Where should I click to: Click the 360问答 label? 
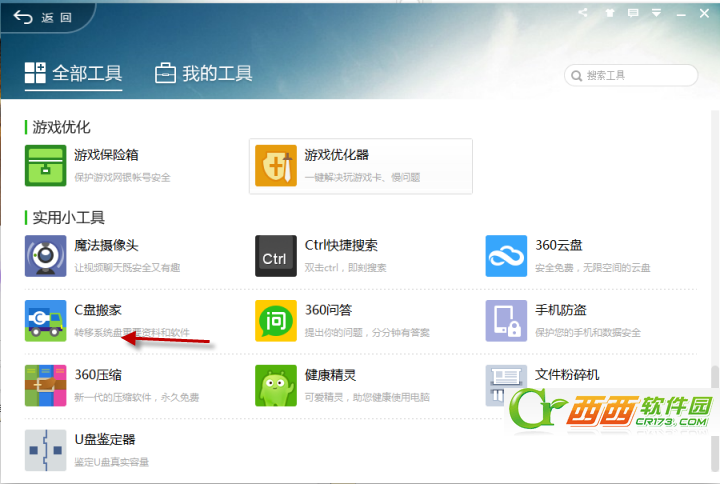click(x=328, y=310)
